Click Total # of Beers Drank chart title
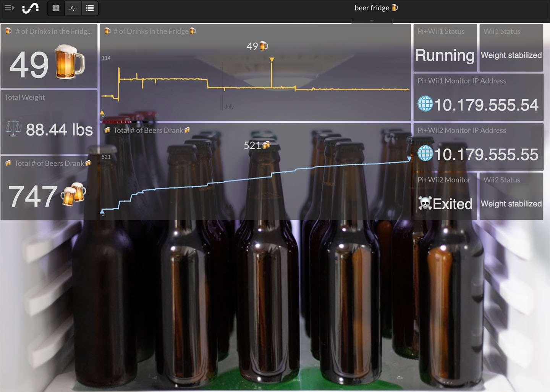This screenshot has width=550, height=392. pos(148,130)
